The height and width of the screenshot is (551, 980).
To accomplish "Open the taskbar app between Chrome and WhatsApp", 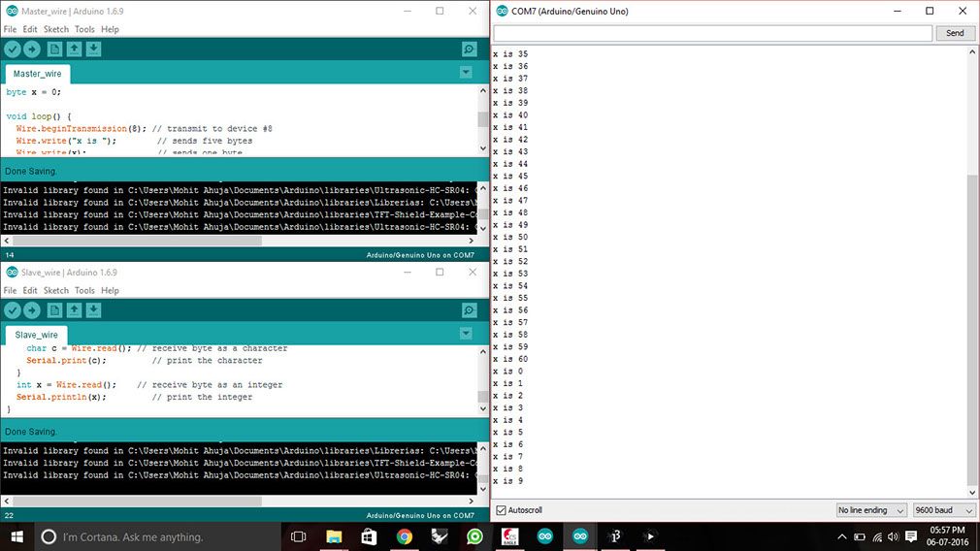I will pyautogui.click(x=440, y=536).
